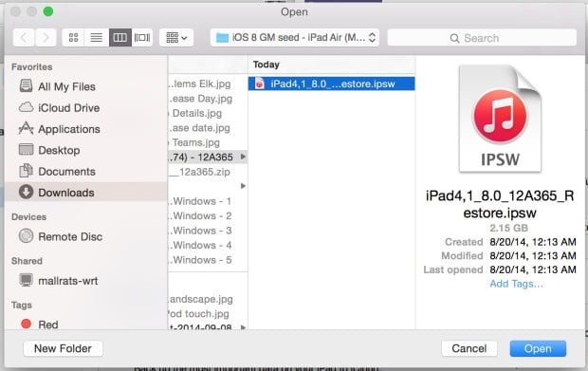Click the iCloud Drive cloud icon
This screenshot has height=371, width=588.
point(26,107)
